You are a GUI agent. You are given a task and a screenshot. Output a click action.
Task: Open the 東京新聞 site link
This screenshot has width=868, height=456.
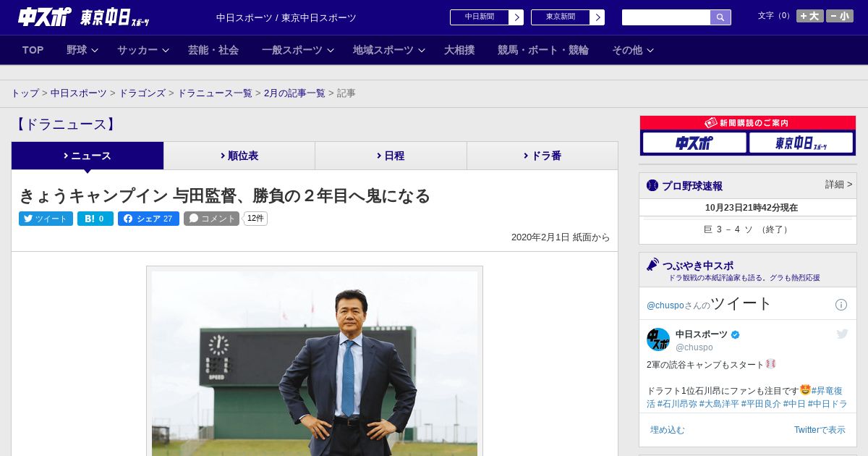tap(561, 17)
